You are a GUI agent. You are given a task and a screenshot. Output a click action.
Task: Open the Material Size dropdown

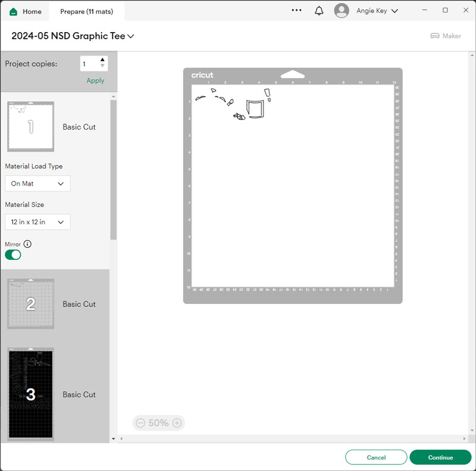(37, 222)
